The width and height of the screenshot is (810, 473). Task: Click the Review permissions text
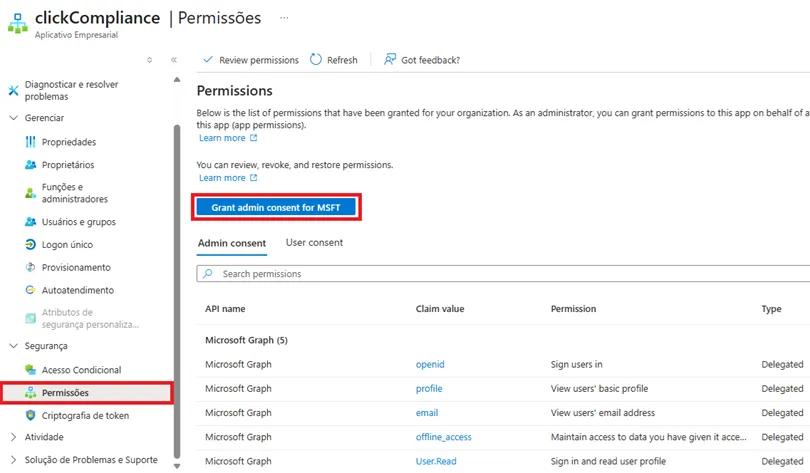coord(259,60)
